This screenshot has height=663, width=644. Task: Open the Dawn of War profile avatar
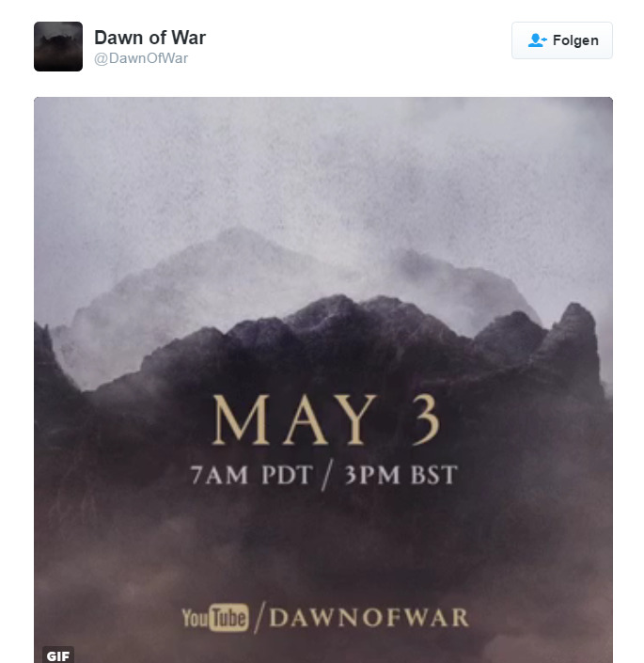click(x=58, y=46)
